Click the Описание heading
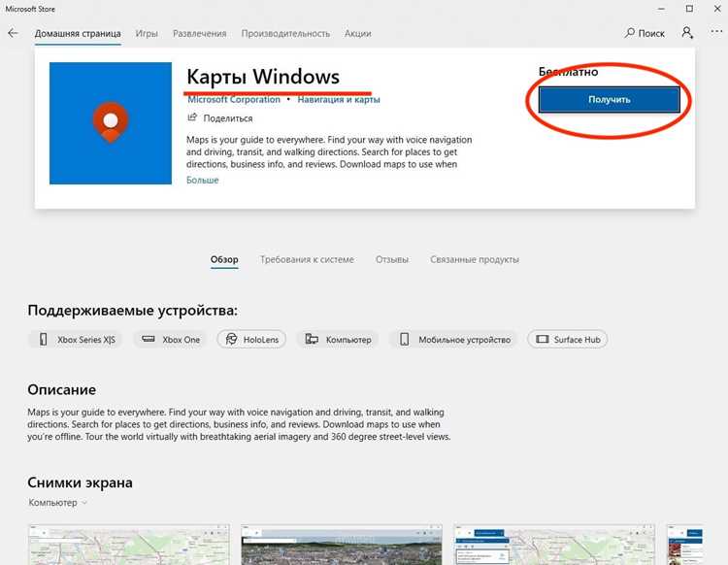The width and height of the screenshot is (728, 565). click(62, 389)
